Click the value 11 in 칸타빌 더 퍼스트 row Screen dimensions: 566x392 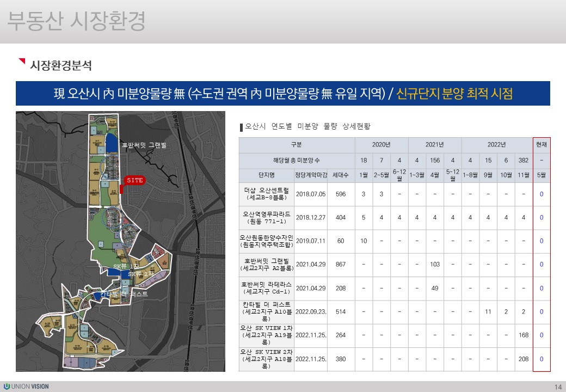tap(488, 312)
